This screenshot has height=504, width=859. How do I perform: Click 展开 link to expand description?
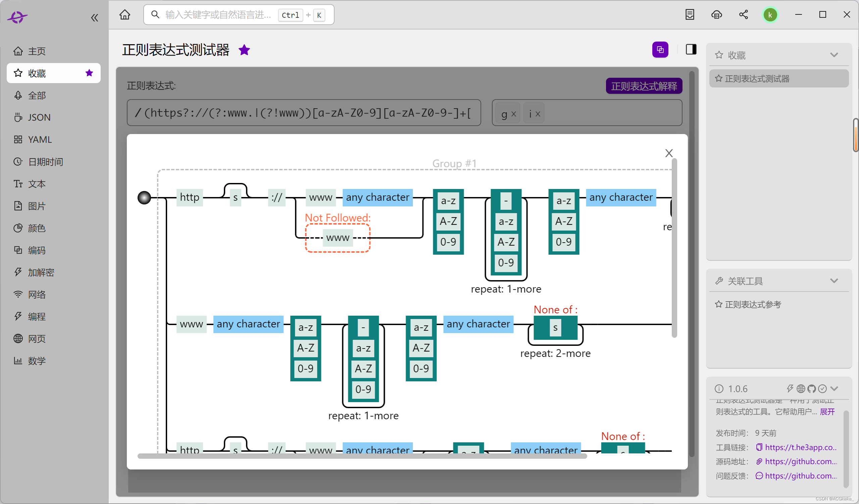[x=827, y=412]
